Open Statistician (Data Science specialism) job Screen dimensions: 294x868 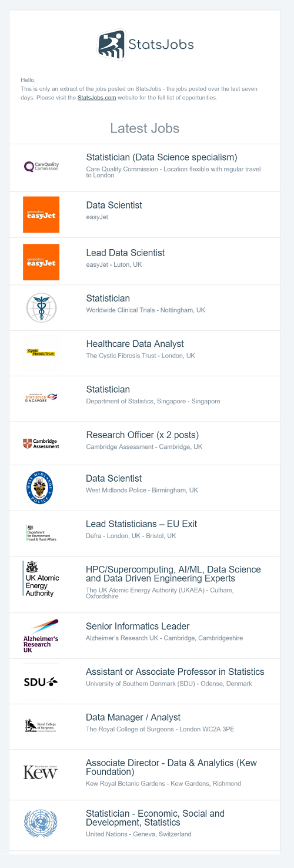[162, 157]
